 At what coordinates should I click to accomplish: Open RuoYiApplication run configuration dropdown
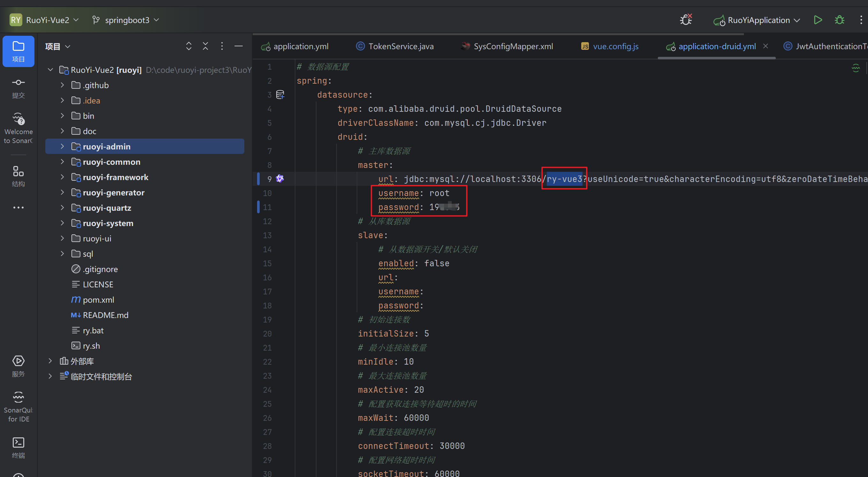(x=757, y=20)
